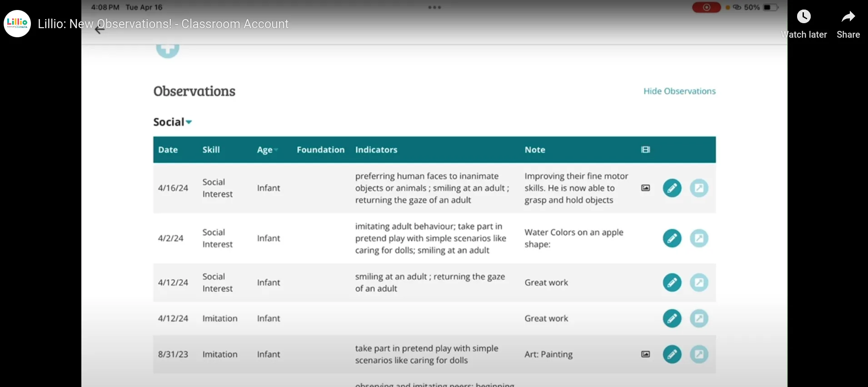Open share icon for 8/31/23 Imitation row
The width and height of the screenshot is (868, 387).
pos(699,354)
